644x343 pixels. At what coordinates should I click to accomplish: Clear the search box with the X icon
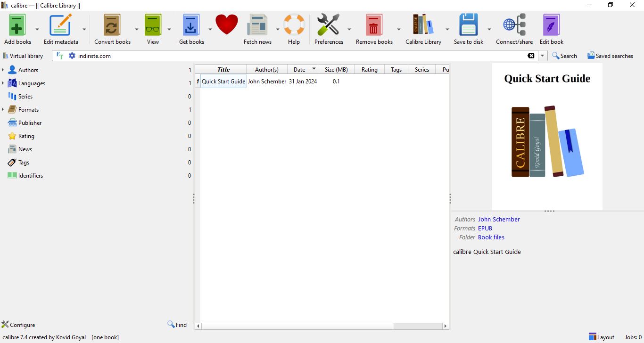click(531, 56)
